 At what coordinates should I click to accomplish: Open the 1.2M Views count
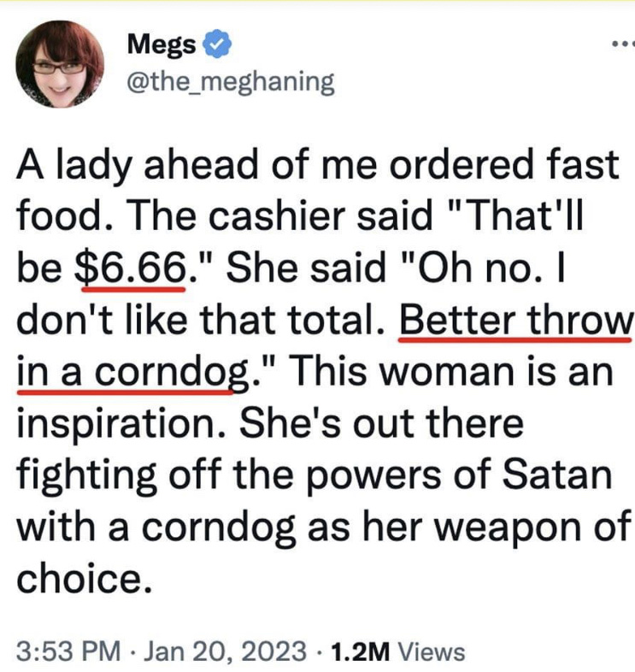(398, 652)
